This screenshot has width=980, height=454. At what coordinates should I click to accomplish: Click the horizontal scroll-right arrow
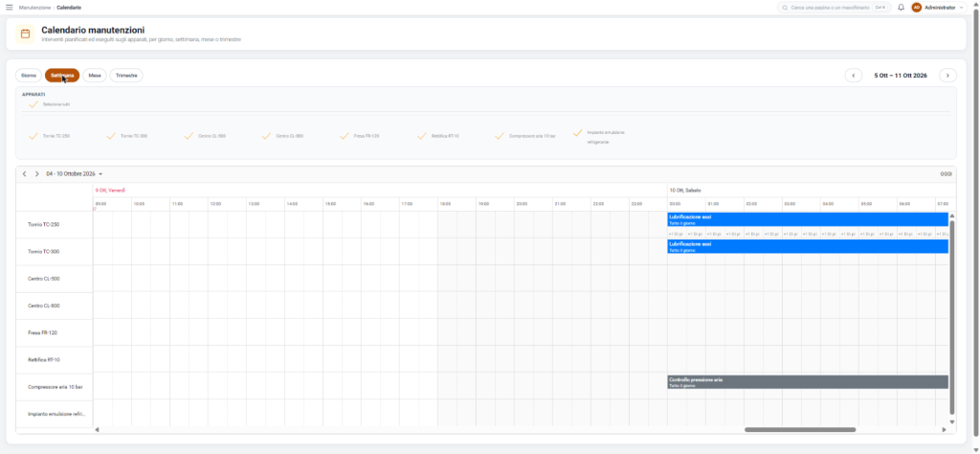944,430
